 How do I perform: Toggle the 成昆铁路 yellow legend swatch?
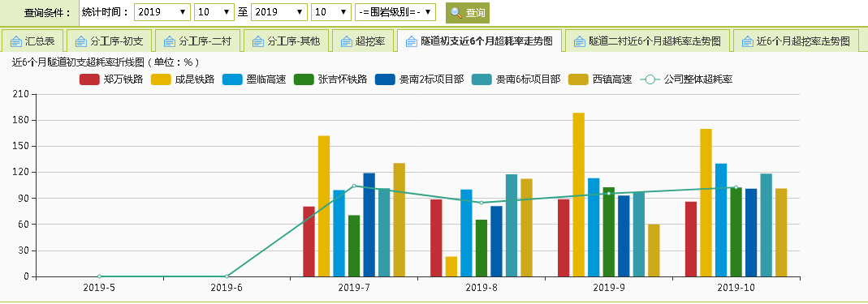click(161, 79)
